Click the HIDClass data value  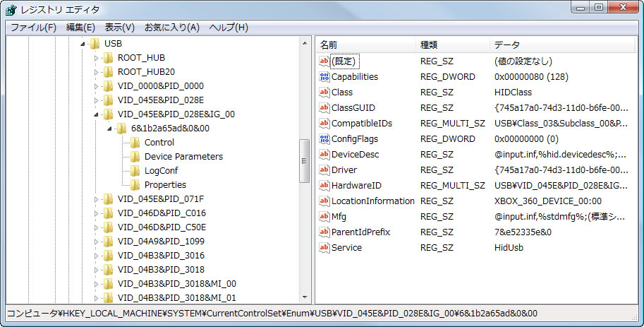(x=513, y=93)
